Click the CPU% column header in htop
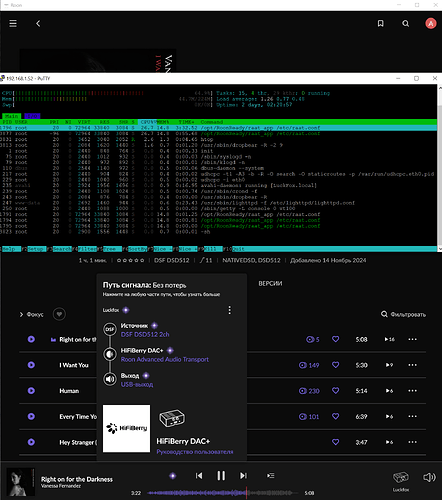 click(147, 122)
